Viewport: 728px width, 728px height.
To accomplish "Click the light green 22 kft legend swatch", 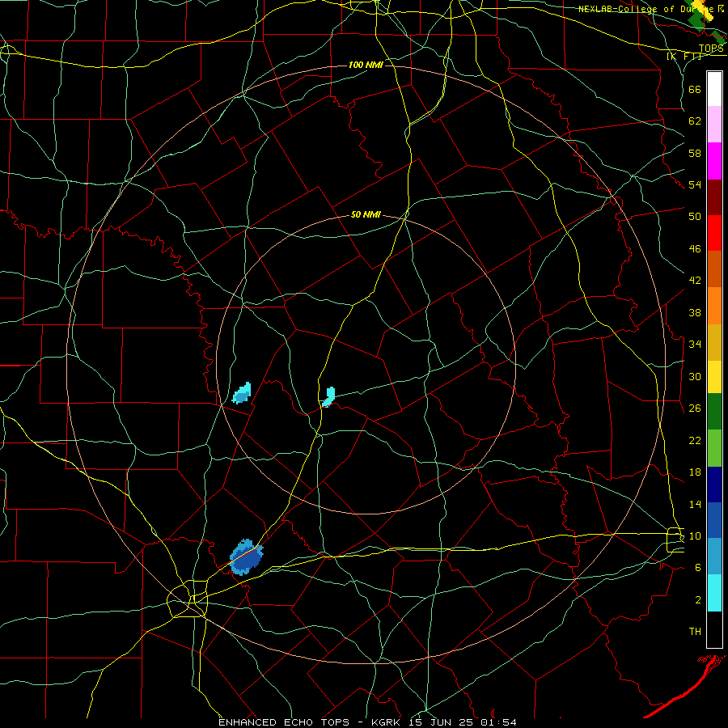I will pos(714,448).
